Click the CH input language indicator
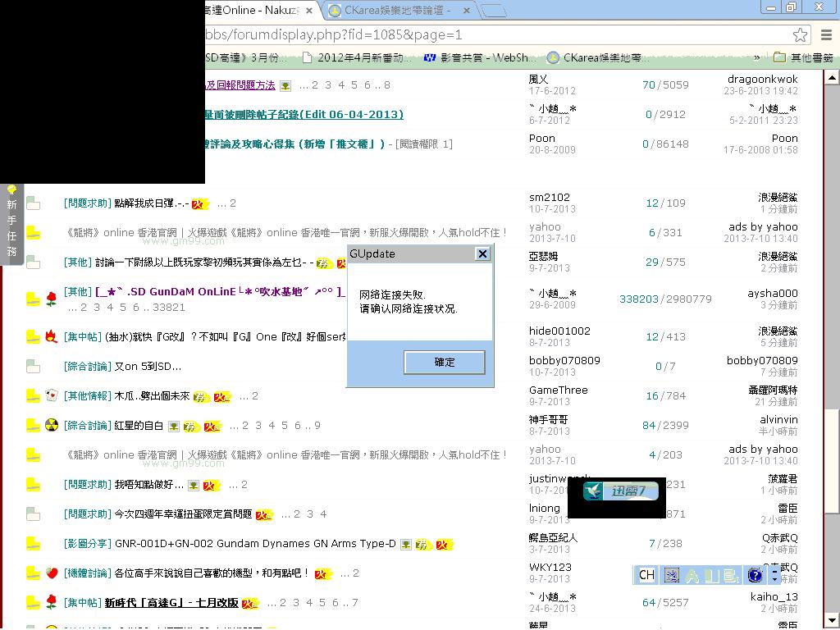The image size is (840, 630). 646,575
